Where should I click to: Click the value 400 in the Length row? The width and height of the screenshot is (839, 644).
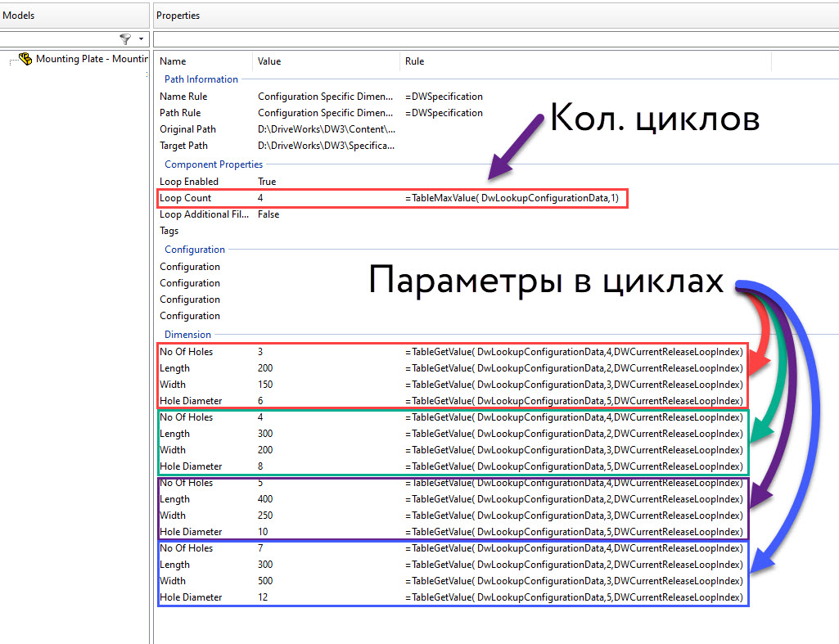(265, 499)
